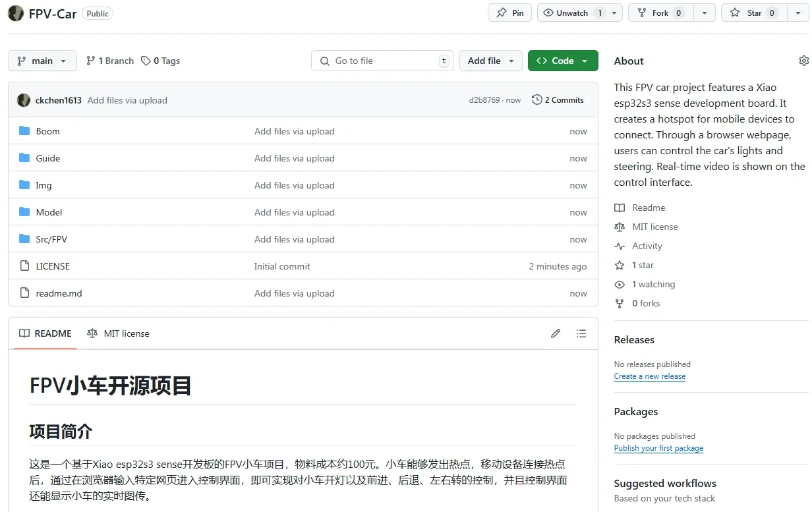Edit the README with the pencil icon
This screenshot has width=812, height=512.
pyautogui.click(x=556, y=333)
